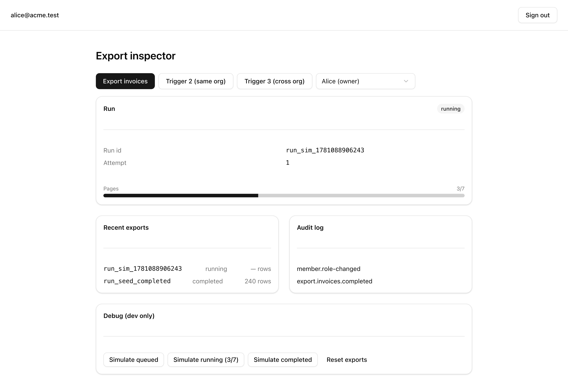The height and width of the screenshot is (392, 568).
Task: Select run_seed_completed export row
Action: pos(187,281)
